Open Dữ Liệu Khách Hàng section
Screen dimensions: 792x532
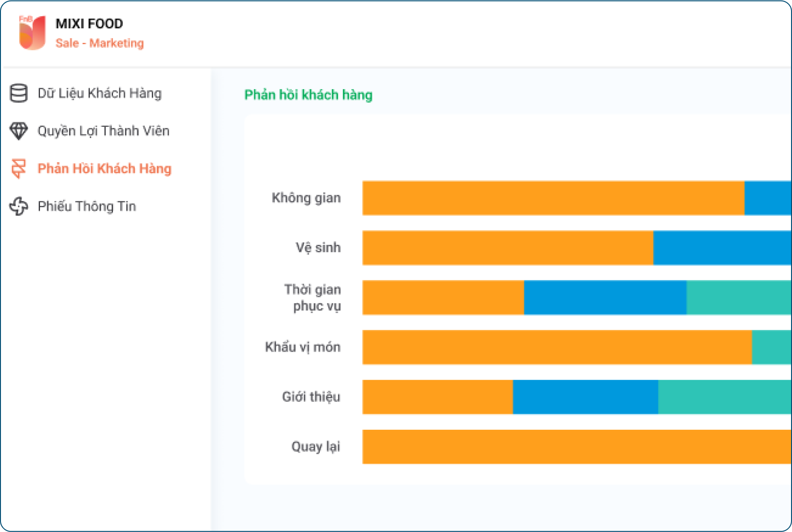click(99, 93)
